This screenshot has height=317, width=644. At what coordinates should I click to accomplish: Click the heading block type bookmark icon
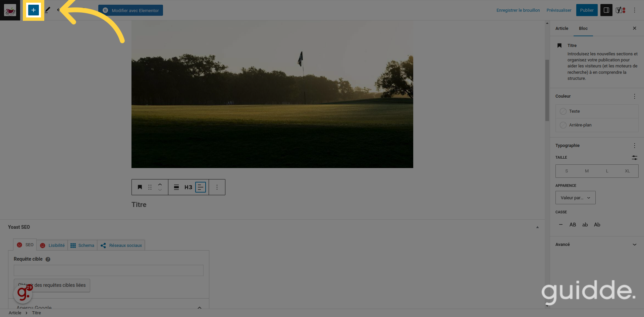click(x=140, y=187)
